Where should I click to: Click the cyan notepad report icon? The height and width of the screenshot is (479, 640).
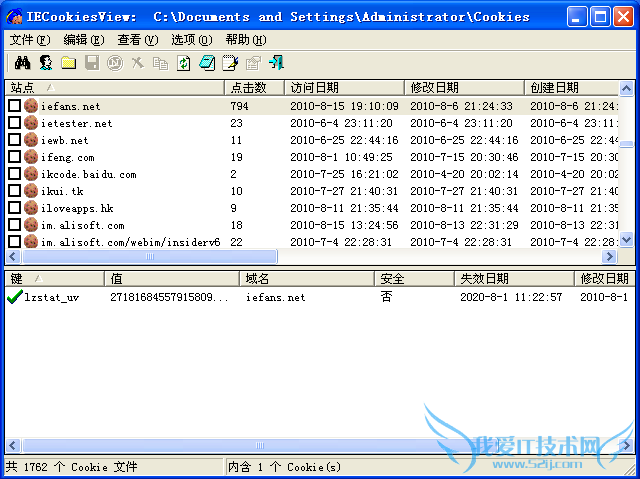pyautogui.click(x=207, y=63)
